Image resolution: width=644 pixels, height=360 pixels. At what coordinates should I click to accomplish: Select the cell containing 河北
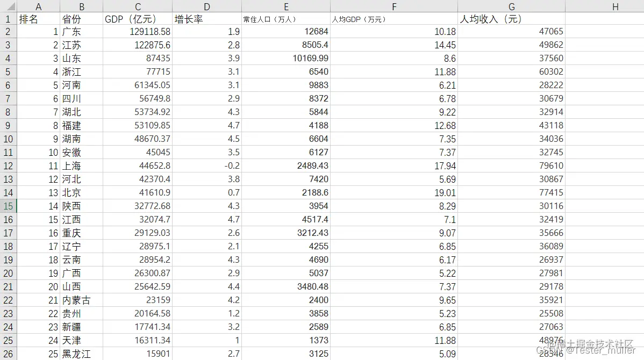(x=81, y=179)
